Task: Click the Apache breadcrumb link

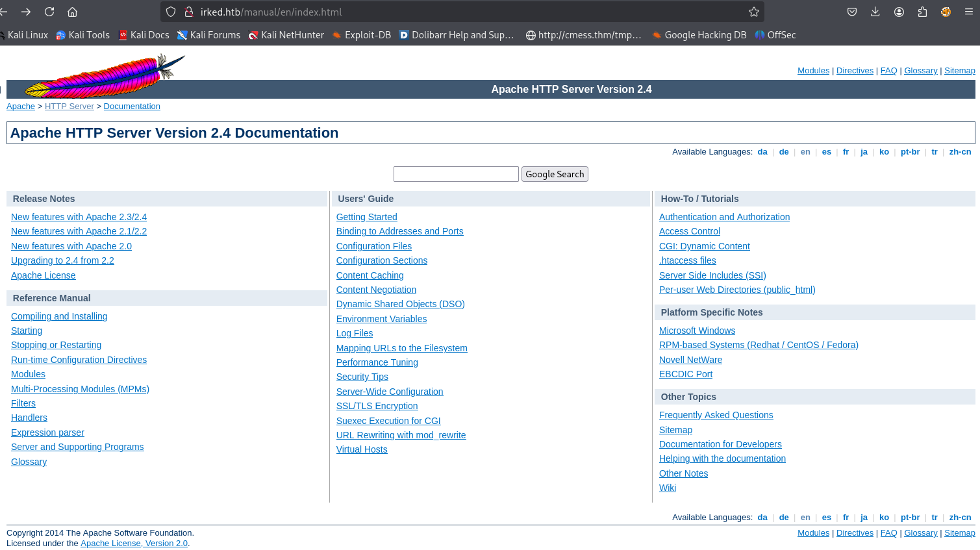Action: [21, 106]
